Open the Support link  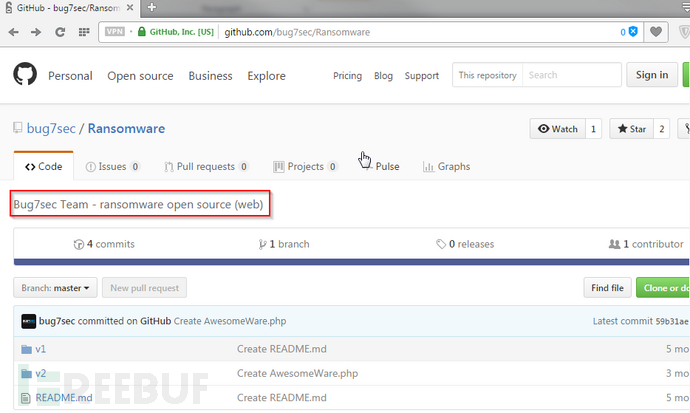422,76
